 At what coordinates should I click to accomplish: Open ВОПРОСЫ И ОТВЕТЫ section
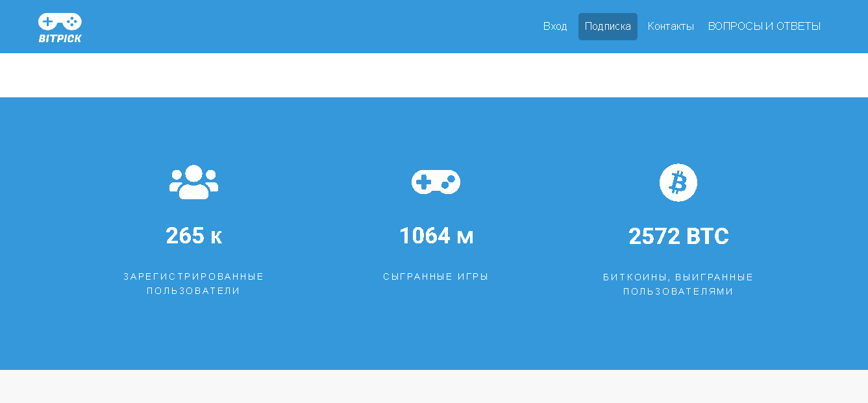764,27
